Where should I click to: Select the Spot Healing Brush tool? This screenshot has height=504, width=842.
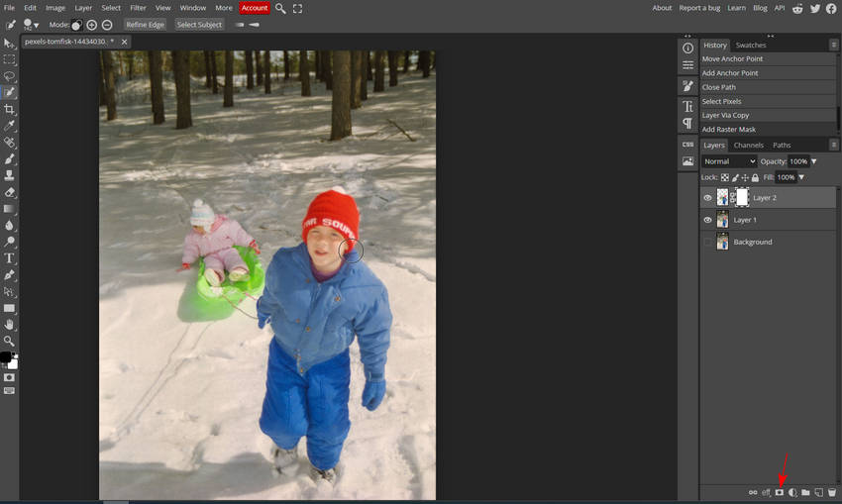click(9, 143)
